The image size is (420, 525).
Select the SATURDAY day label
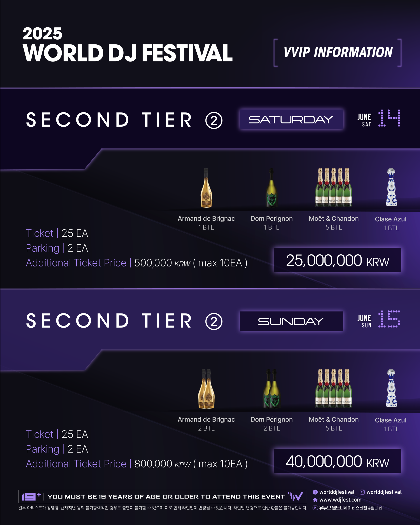[291, 119]
